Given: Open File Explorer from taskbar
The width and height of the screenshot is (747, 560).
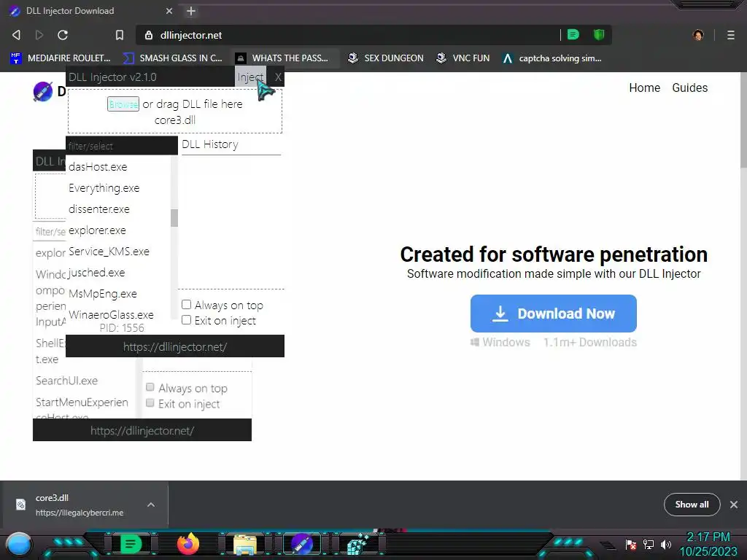Looking at the screenshot, I should 245,545.
